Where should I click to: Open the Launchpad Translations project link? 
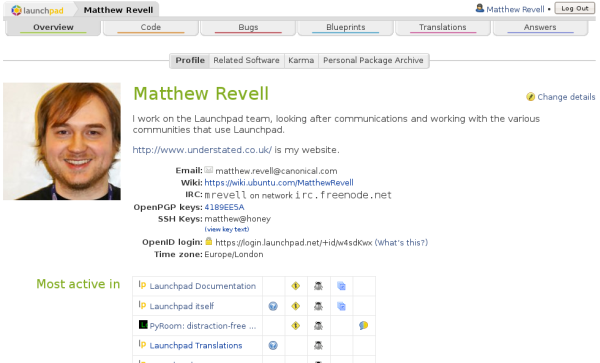tap(196, 345)
